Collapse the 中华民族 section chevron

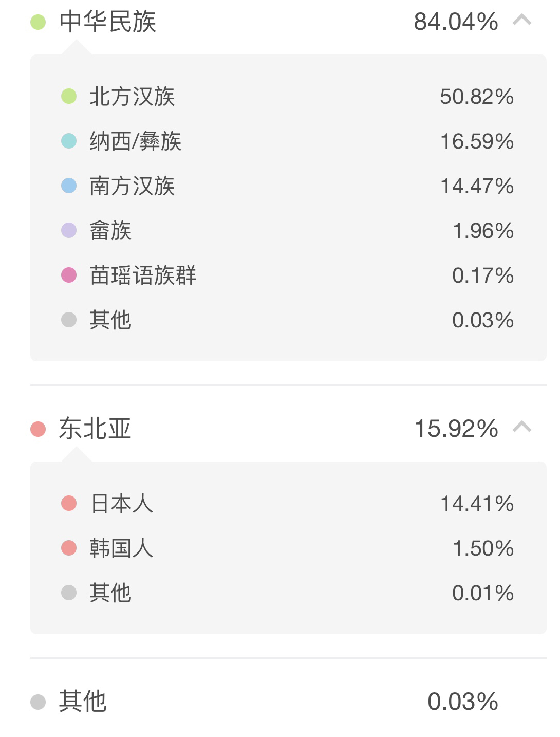point(522,20)
